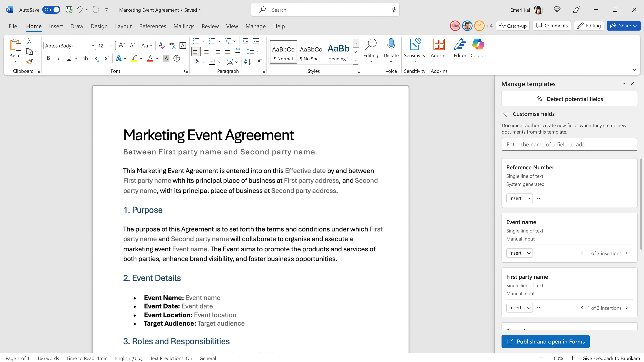This screenshot has height=362, width=644.
Task: Toggle the AutoSave switch
Action: pos(51,10)
